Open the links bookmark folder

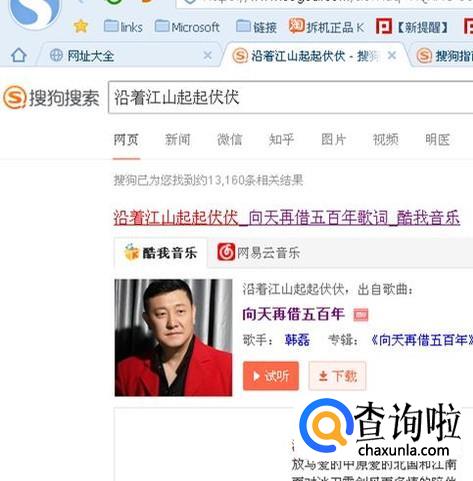[123, 27]
